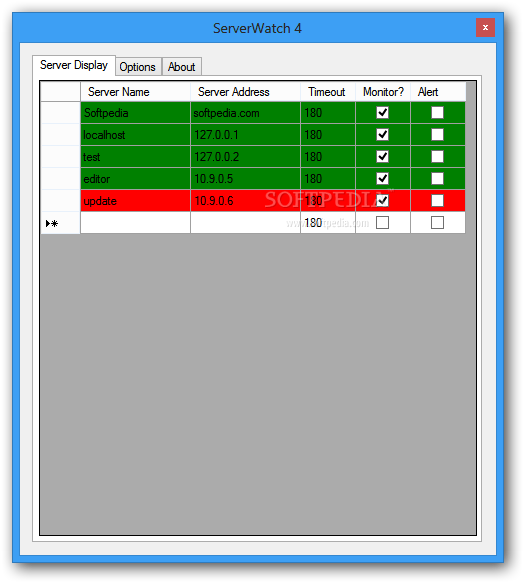This screenshot has width=524, height=583.
Task: Select the update server name cell
Action: (x=135, y=201)
